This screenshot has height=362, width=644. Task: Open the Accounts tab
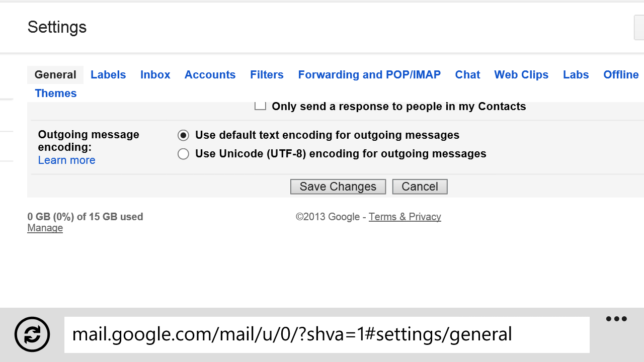click(x=210, y=75)
